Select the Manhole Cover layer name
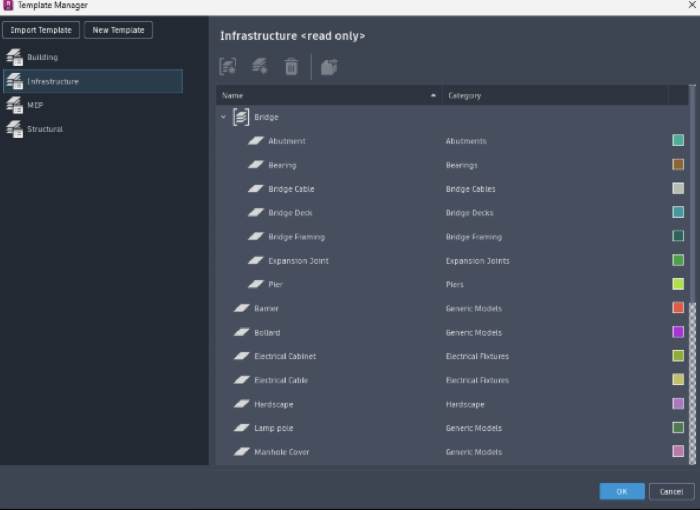Viewport: 700px width, 510px height. pos(282,452)
